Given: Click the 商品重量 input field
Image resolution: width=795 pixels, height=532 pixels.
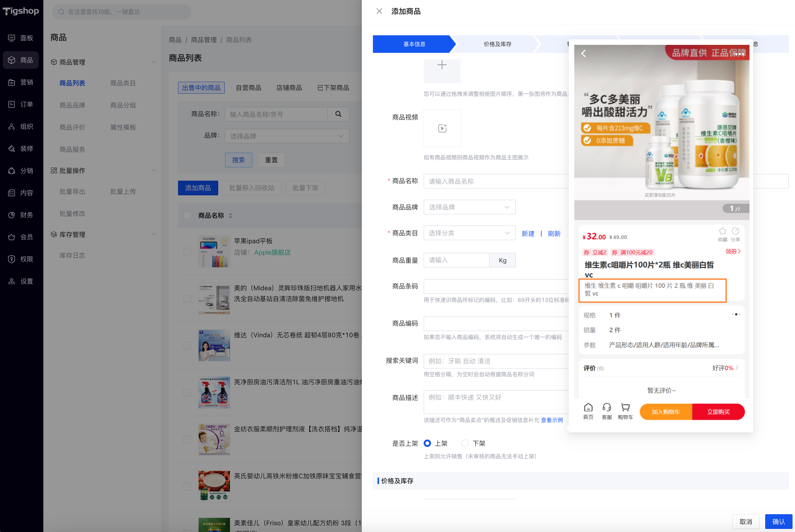Looking at the screenshot, I should (x=456, y=260).
